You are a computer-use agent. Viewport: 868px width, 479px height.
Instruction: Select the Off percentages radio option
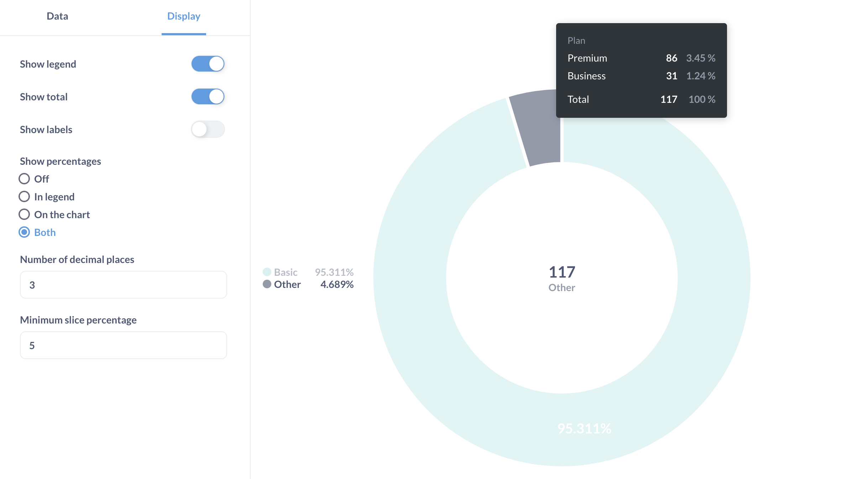click(24, 179)
